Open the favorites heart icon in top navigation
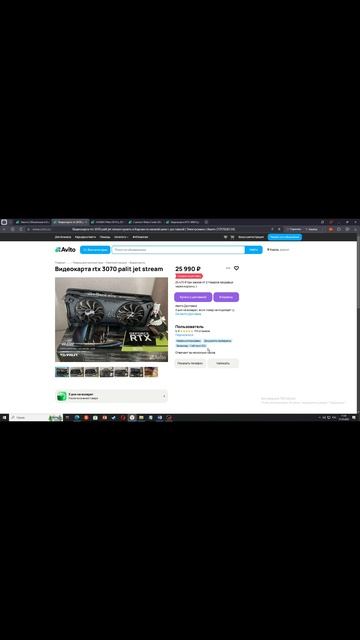The width and height of the screenshot is (360, 640). (225, 237)
